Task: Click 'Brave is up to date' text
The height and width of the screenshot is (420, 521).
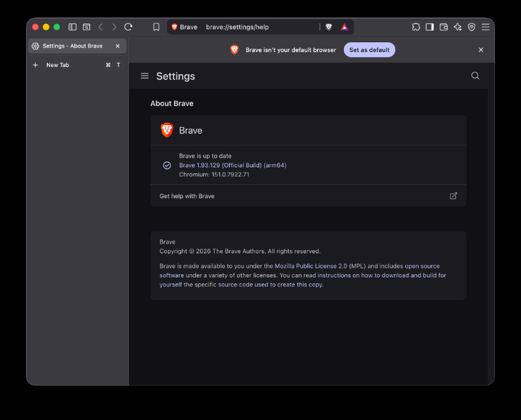Action: pyautogui.click(x=205, y=156)
